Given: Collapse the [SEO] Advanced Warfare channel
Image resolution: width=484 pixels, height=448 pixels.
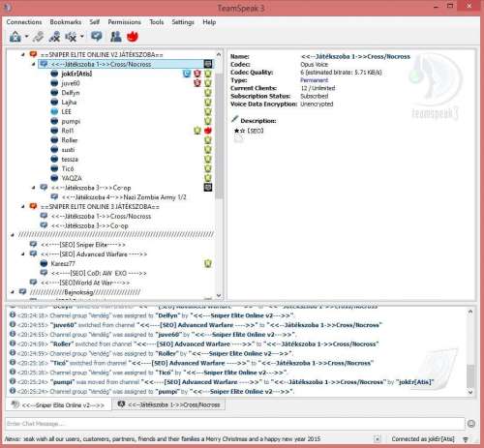Looking at the screenshot, I should click(x=23, y=254).
